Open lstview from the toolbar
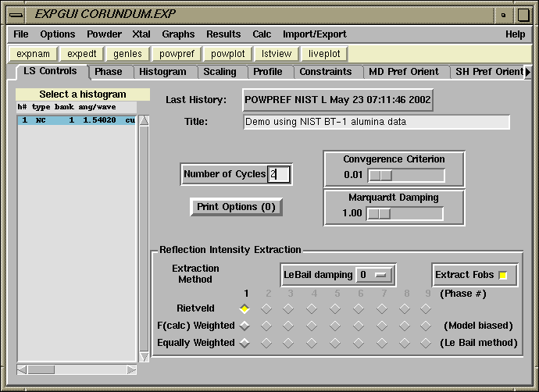 (x=277, y=54)
